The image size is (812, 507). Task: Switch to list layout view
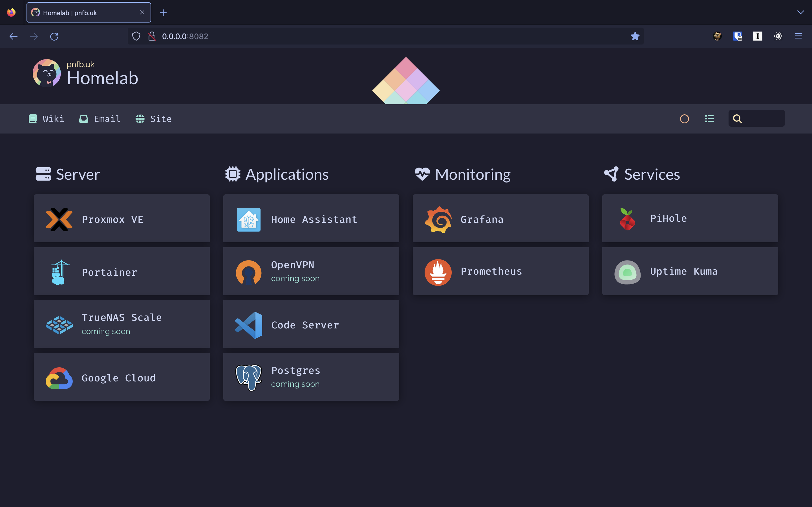click(709, 119)
